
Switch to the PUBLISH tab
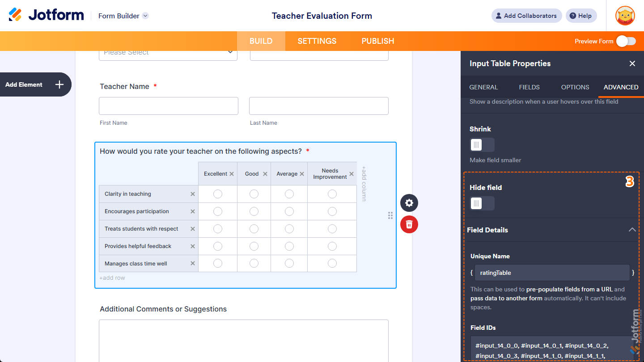[x=378, y=41]
